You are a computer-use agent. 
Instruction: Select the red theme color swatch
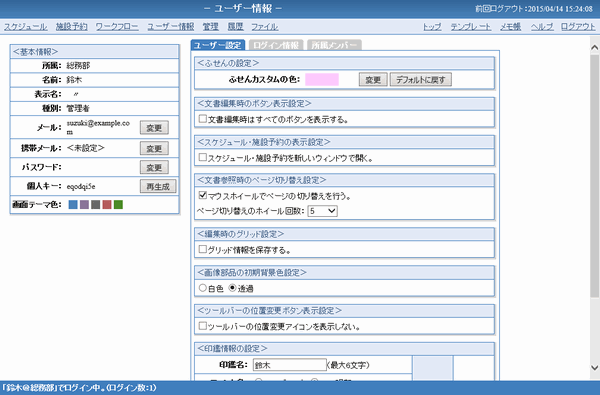[x=107, y=204]
